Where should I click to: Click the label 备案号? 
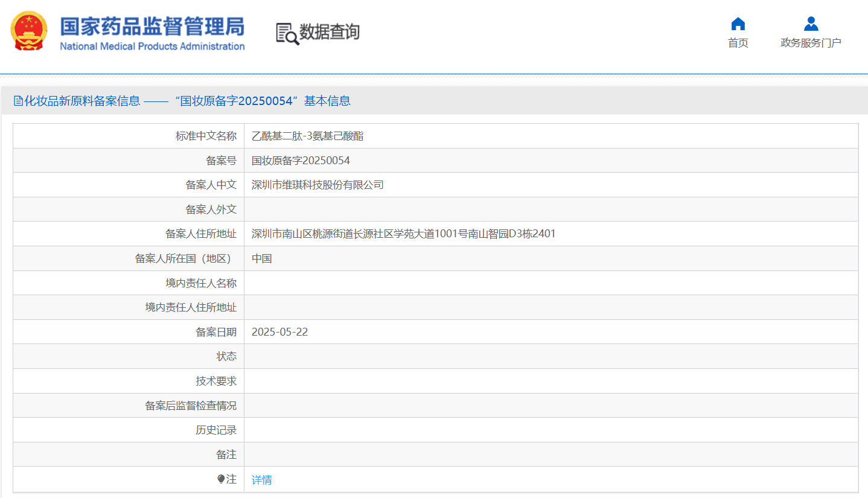(221, 161)
